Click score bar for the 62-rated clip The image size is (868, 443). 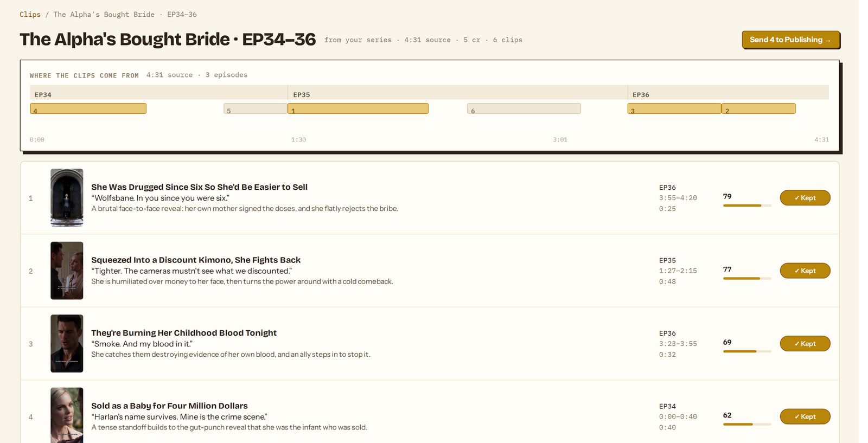[x=747, y=424]
